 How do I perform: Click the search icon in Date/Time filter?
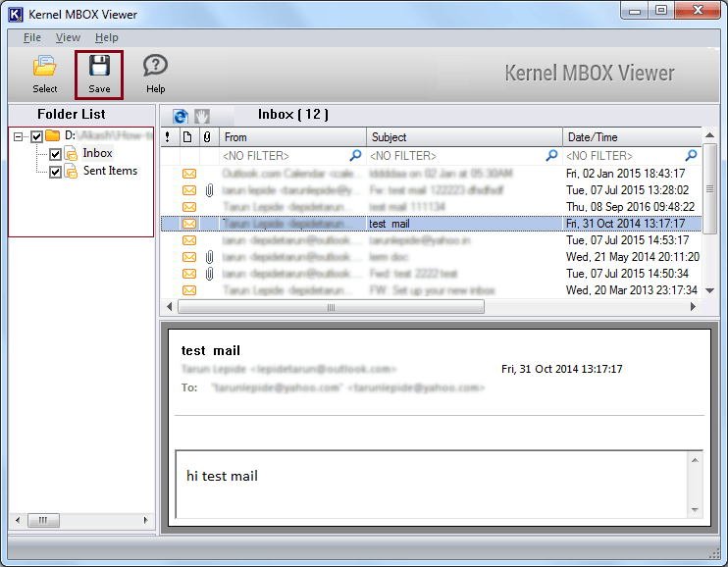692,155
